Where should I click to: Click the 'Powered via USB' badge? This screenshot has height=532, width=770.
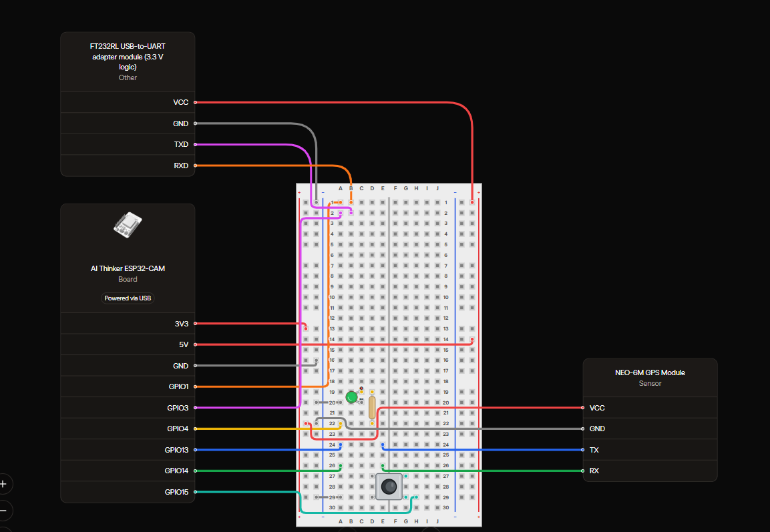pos(128,298)
